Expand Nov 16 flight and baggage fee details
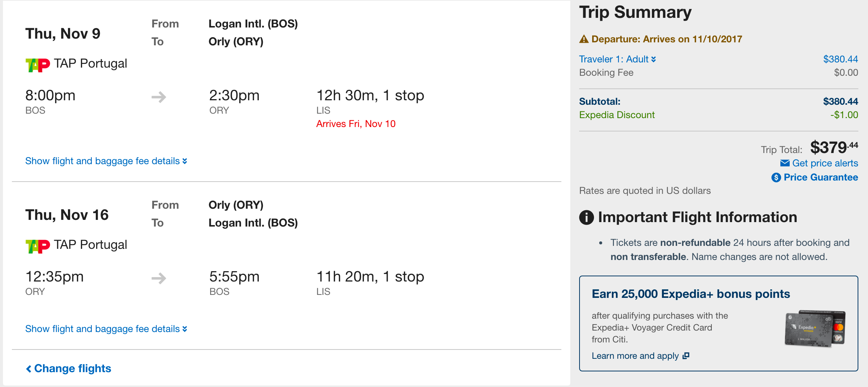The height and width of the screenshot is (387, 868). coord(106,329)
